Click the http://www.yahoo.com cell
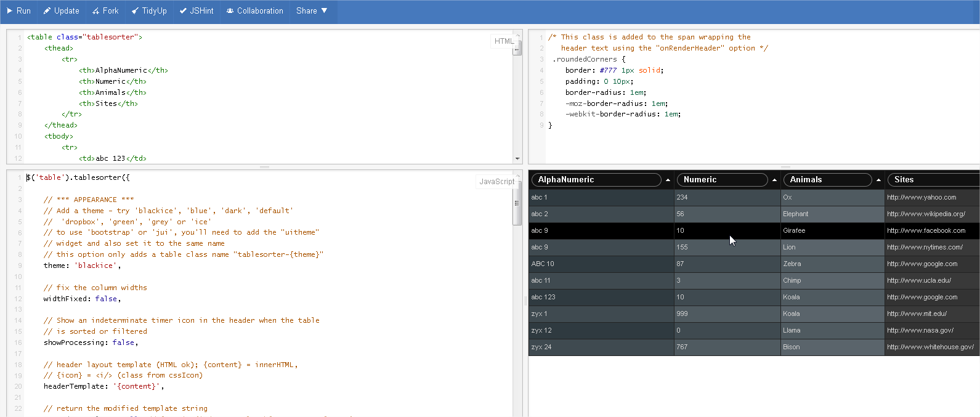Screen dimensions: 980x417 coord(932,198)
